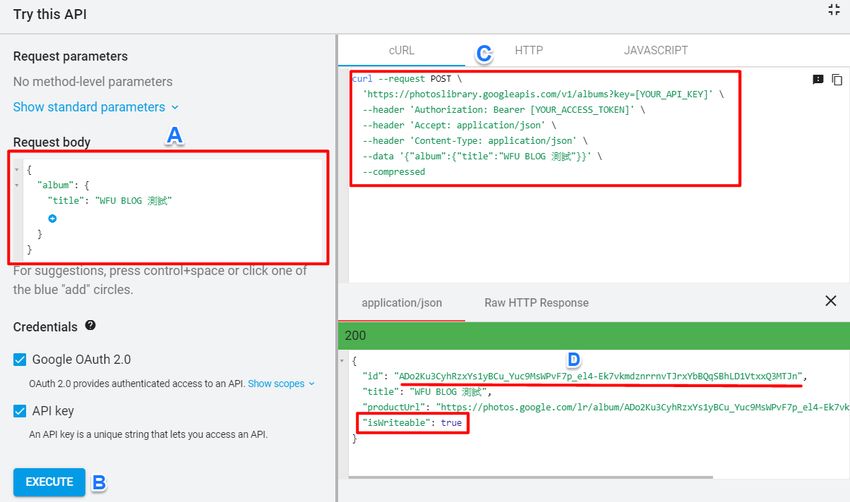Open the feedback icon near the code sample
The width and height of the screenshot is (850, 502).
818,80
